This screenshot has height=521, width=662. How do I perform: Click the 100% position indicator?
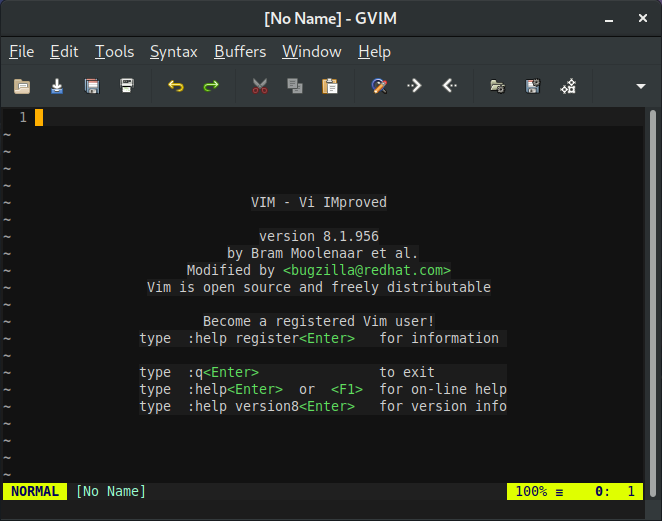tap(531, 491)
